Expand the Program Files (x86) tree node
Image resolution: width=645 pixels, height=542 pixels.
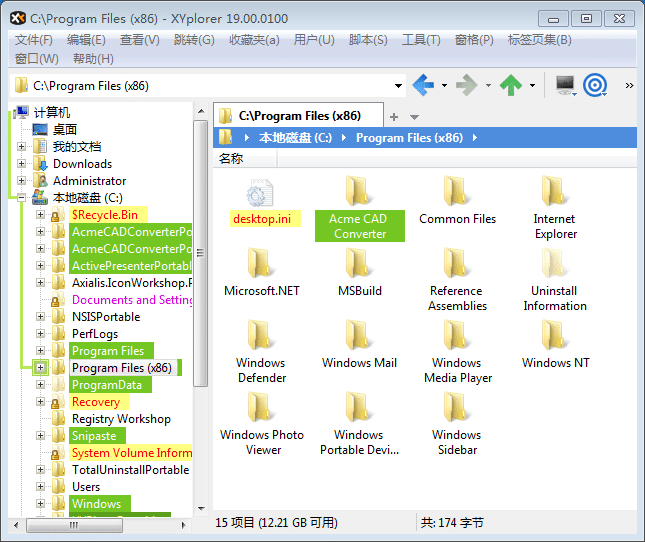pyautogui.click(x=40, y=367)
